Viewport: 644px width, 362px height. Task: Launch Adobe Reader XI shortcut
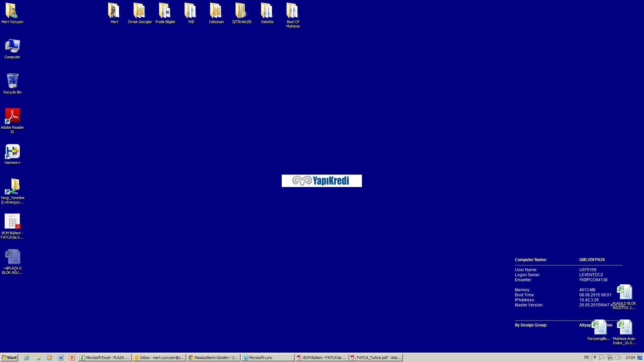12,121
